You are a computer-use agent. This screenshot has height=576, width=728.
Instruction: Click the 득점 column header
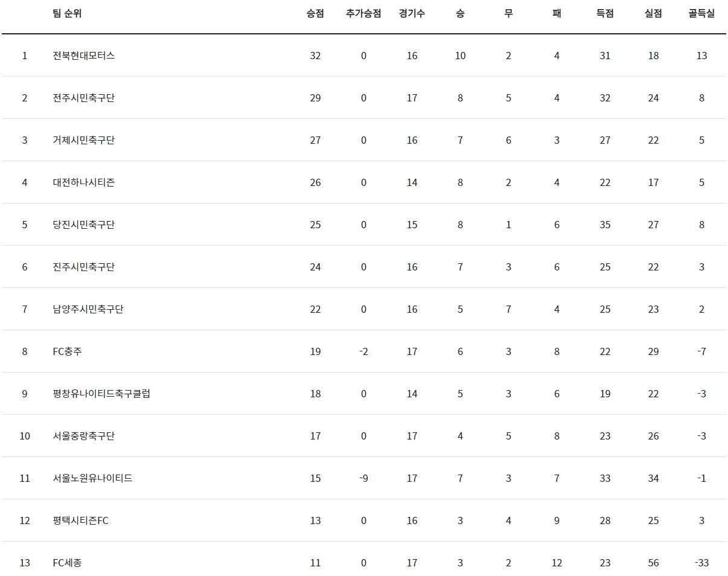605,13
